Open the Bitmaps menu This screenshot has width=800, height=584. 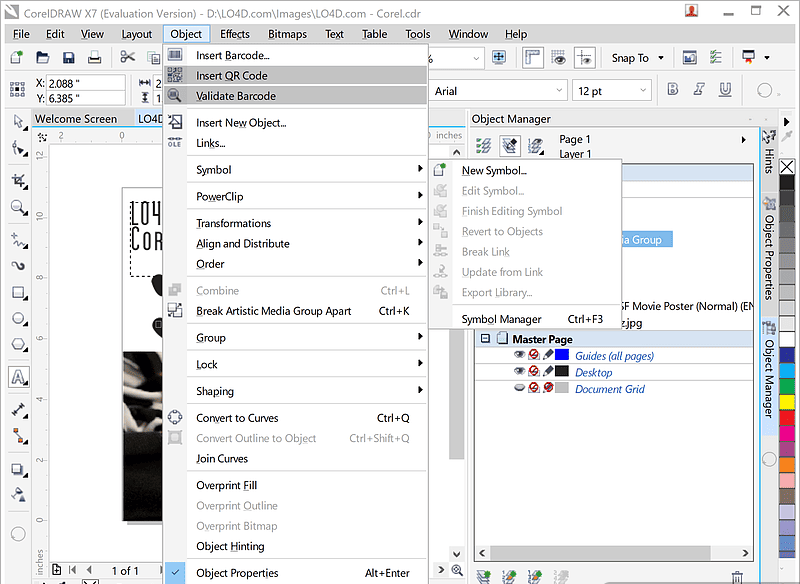pyautogui.click(x=287, y=34)
